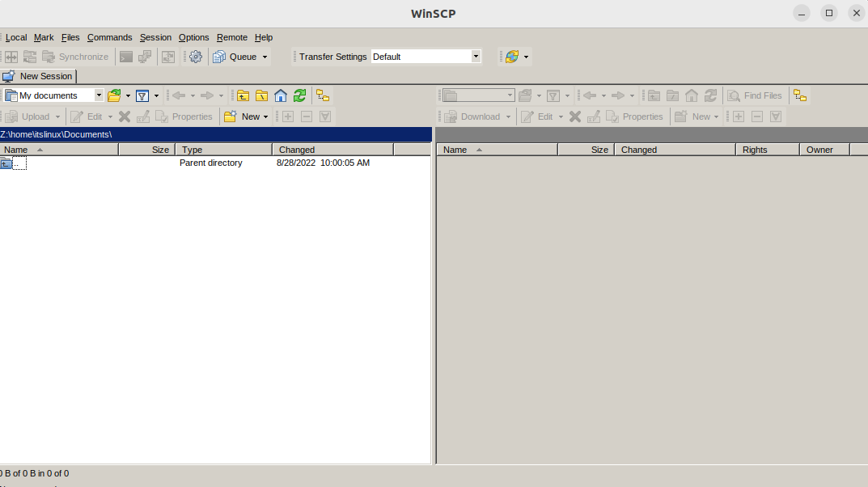Click the local Edit button
Viewport: 868px width, 487px height.
pyautogui.click(x=87, y=116)
